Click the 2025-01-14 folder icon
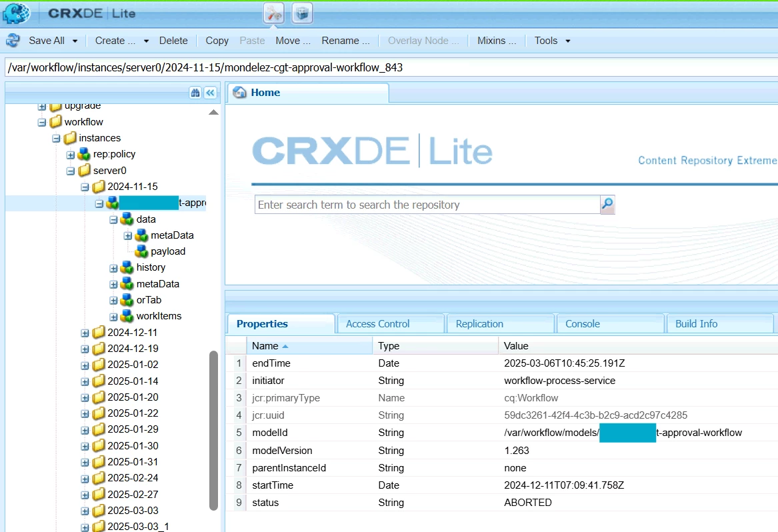The height and width of the screenshot is (532, 778). pyautogui.click(x=99, y=381)
